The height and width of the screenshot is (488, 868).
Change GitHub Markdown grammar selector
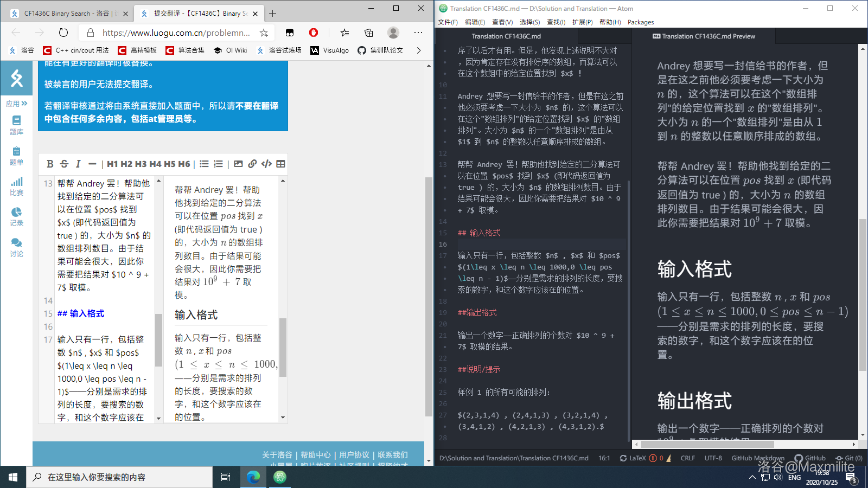click(758, 458)
